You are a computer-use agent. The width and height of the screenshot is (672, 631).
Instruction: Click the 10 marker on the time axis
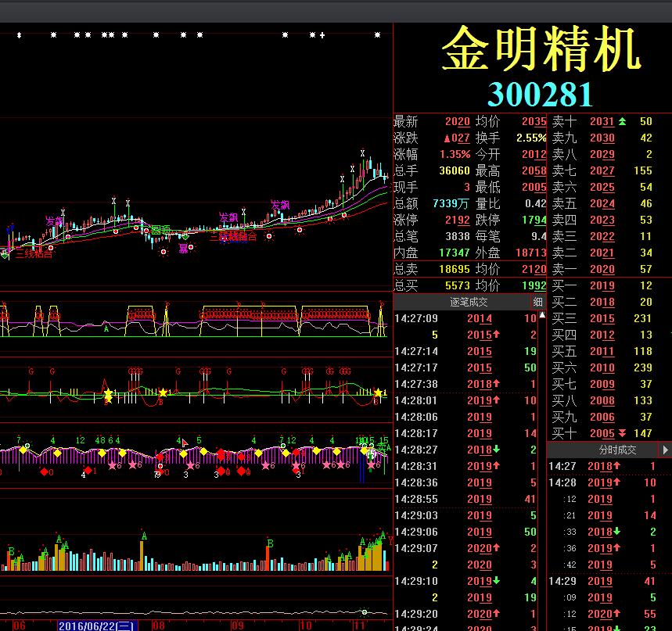coord(305,626)
